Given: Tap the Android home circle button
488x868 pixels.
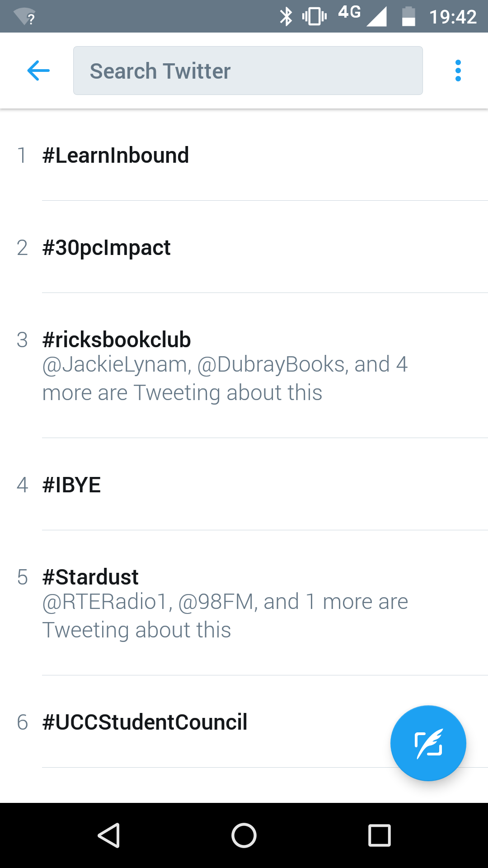Looking at the screenshot, I should point(244,835).
